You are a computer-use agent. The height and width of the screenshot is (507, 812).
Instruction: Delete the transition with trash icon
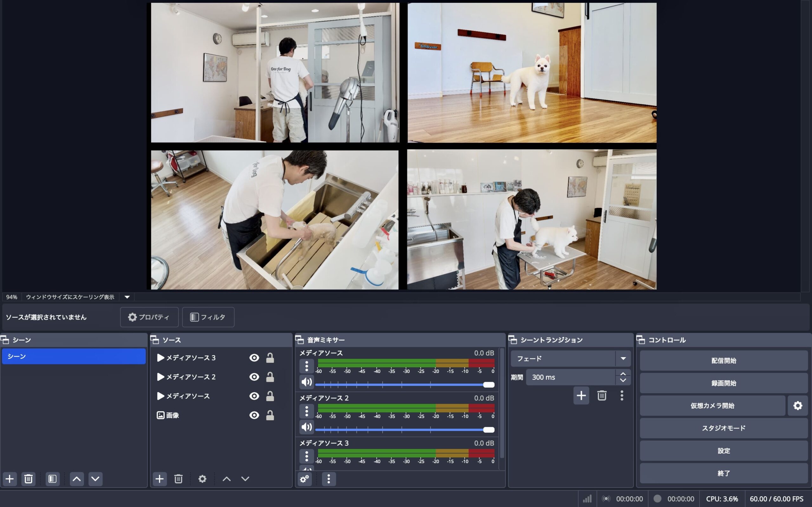pyautogui.click(x=602, y=395)
